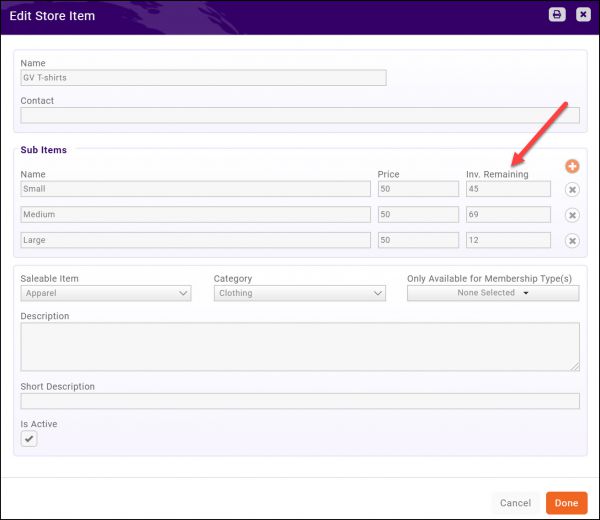Grab the Description text area resize handle

point(575,367)
